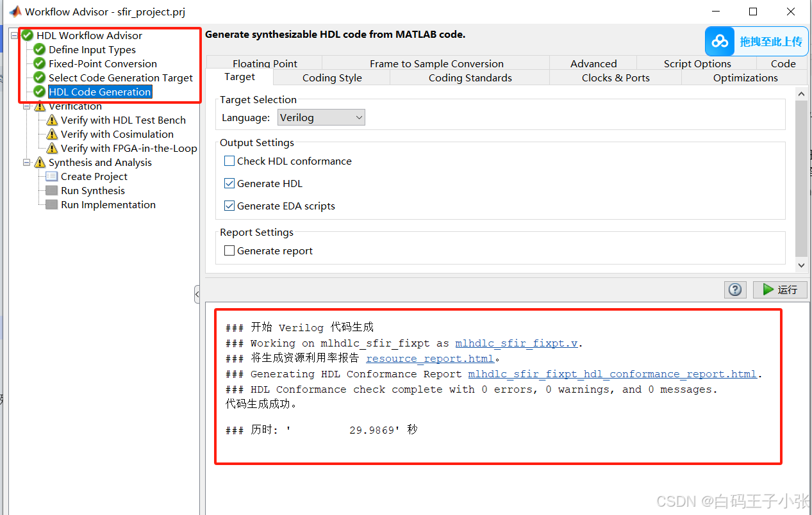Select Verify with FPGA-in-the-Loop task

tap(129, 148)
